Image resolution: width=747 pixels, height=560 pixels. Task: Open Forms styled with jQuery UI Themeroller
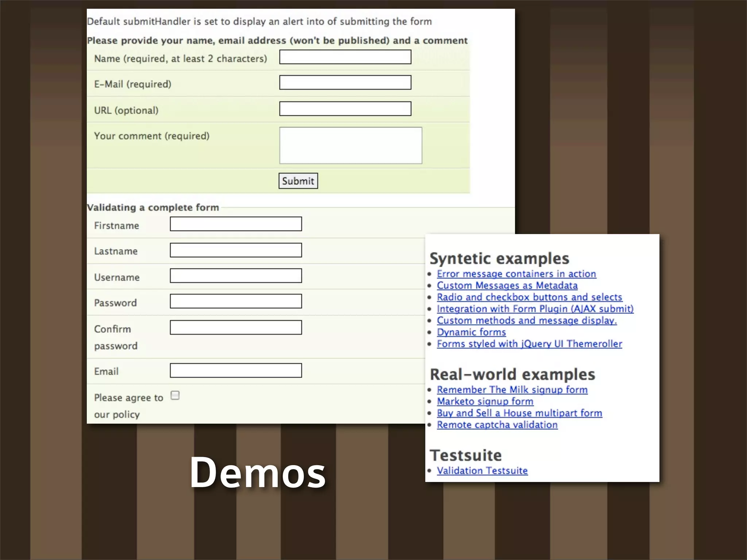(x=529, y=344)
